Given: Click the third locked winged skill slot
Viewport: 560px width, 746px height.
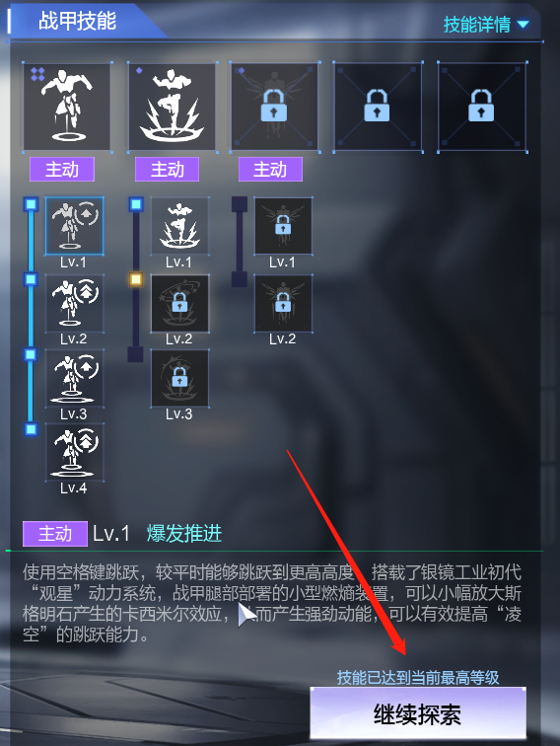Looking at the screenshot, I should coord(274,107).
